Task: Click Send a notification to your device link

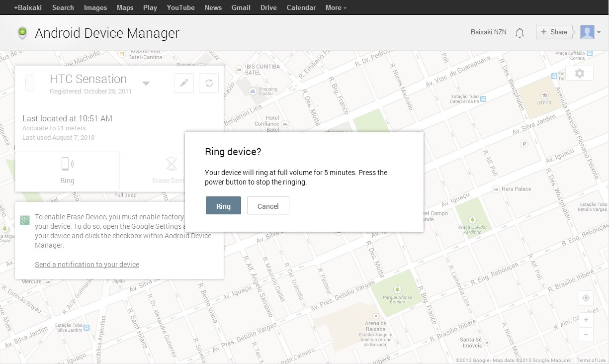Action: click(x=87, y=265)
